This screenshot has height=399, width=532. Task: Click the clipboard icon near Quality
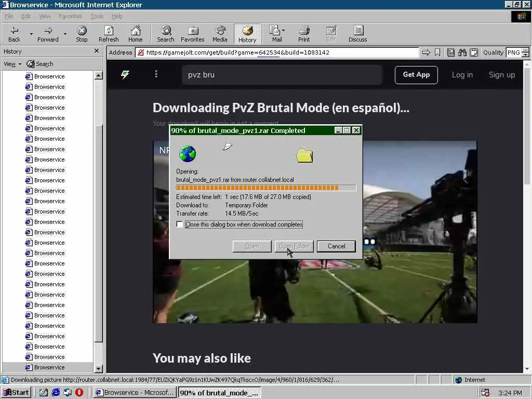pos(474,52)
